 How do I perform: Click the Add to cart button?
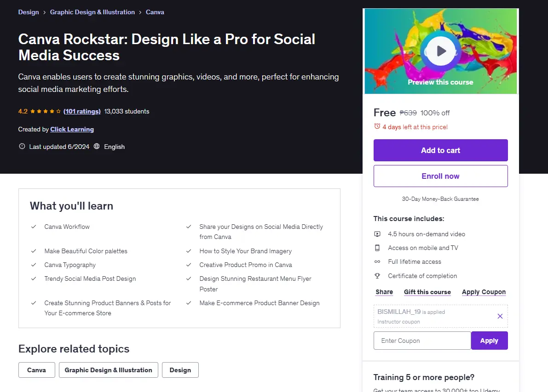coord(440,150)
